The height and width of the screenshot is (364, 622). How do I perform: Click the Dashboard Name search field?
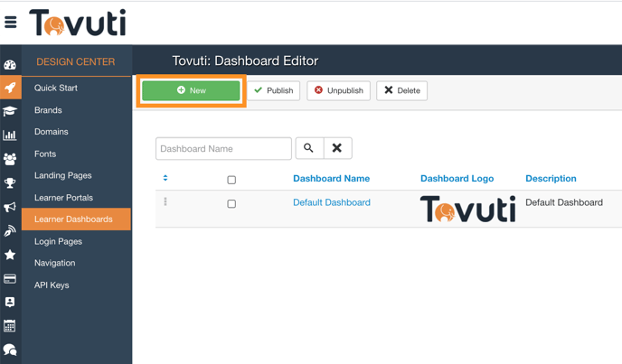click(x=223, y=148)
